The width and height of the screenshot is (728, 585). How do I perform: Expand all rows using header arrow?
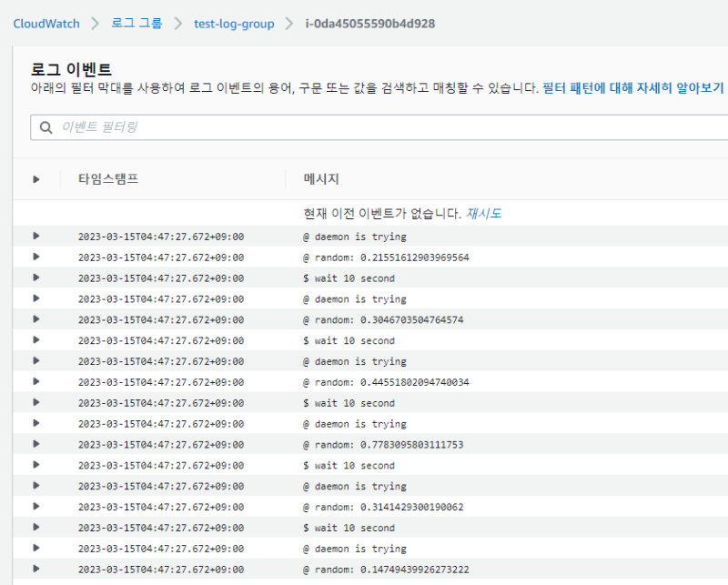(x=36, y=179)
